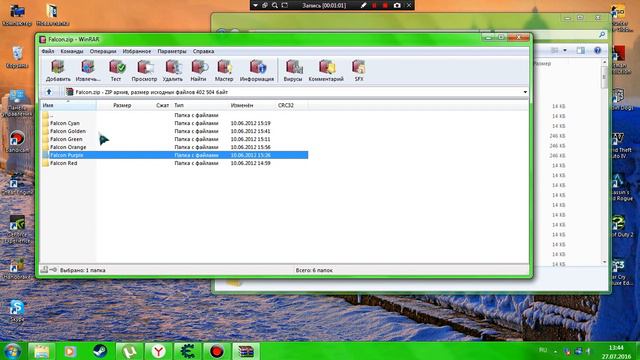Click the Добавить (Add) toolbar icon

(x=58, y=70)
